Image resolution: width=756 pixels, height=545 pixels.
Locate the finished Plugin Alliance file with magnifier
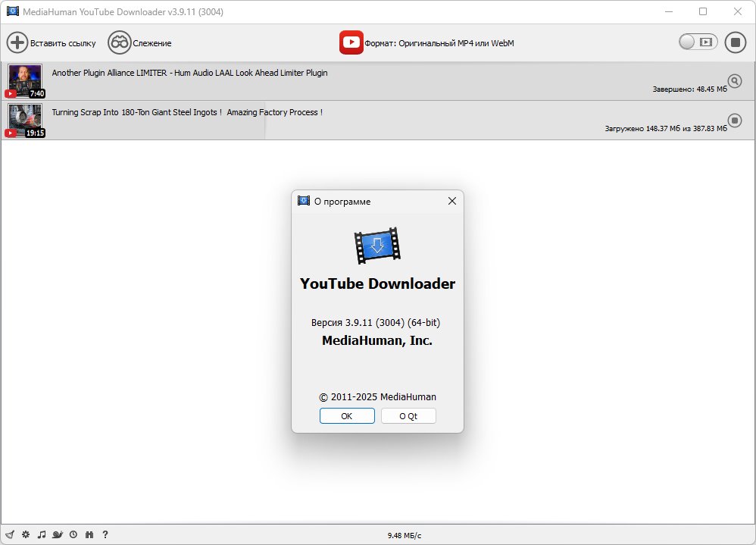click(x=734, y=81)
